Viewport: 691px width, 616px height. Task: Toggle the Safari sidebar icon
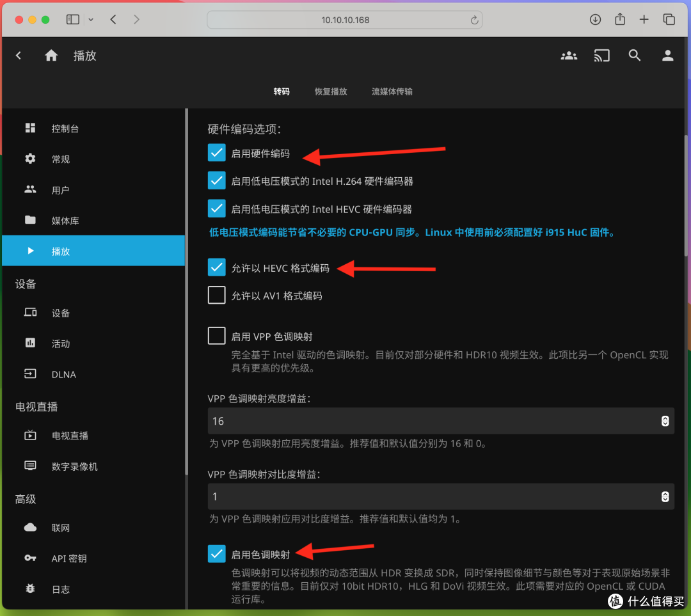pos(73,19)
